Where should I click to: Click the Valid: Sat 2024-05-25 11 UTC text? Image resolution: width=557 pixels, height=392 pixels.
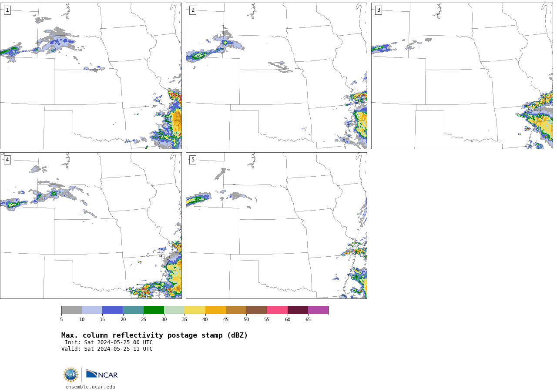107,349
